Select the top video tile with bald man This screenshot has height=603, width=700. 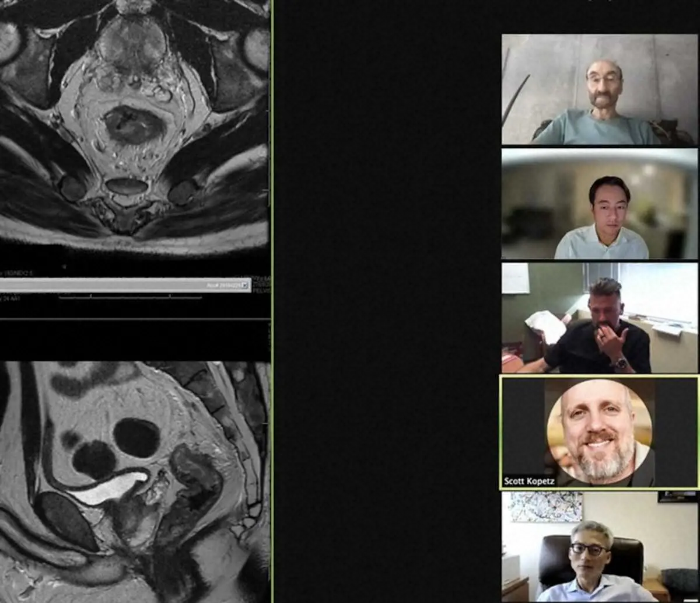600,89
